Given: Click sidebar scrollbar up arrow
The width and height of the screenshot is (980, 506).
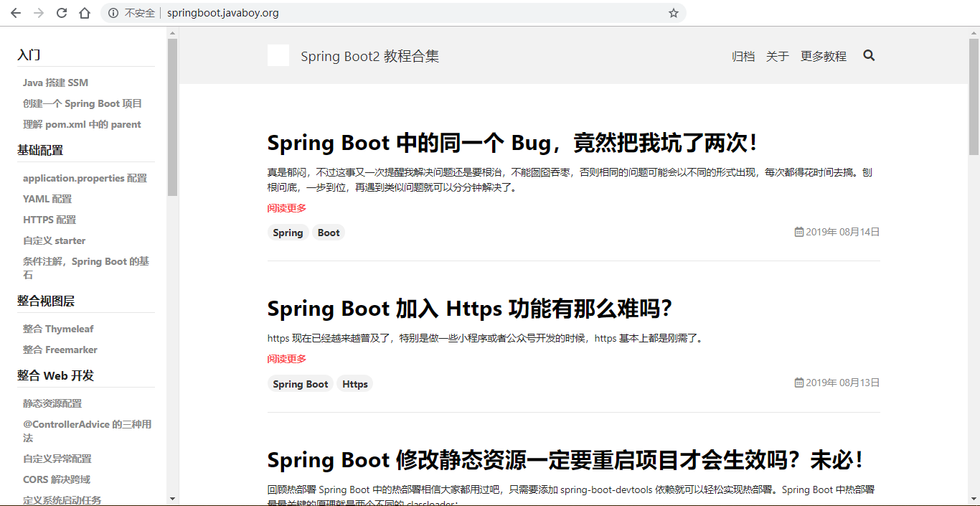Looking at the screenshot, I should tap(172, 32).
